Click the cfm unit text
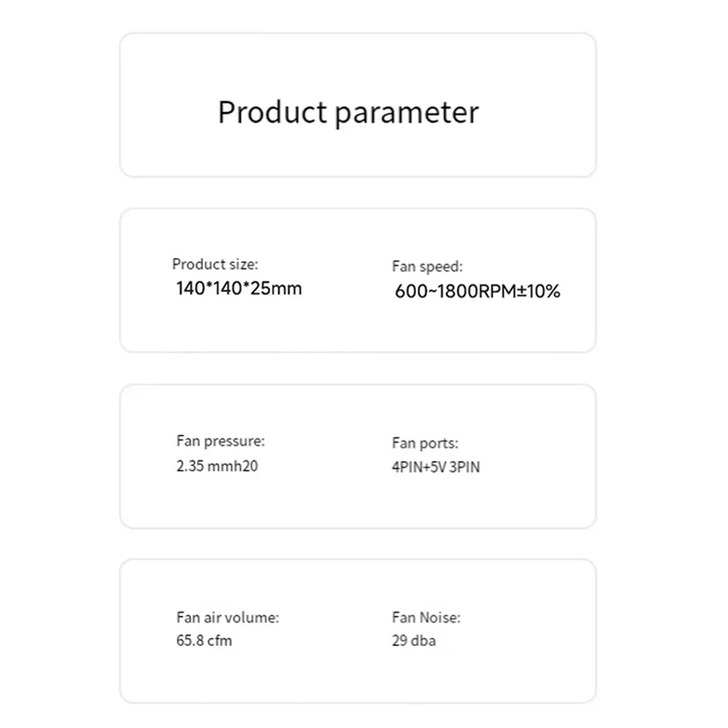 (219, 641)
